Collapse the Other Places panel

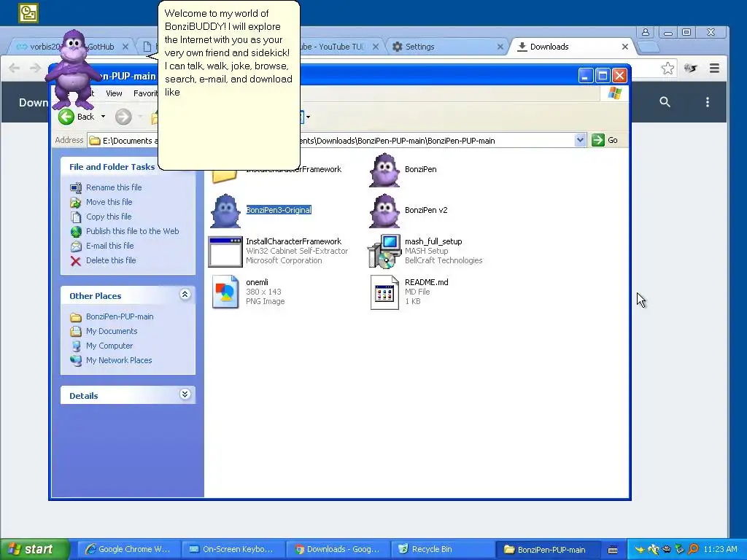coord(185,295)
